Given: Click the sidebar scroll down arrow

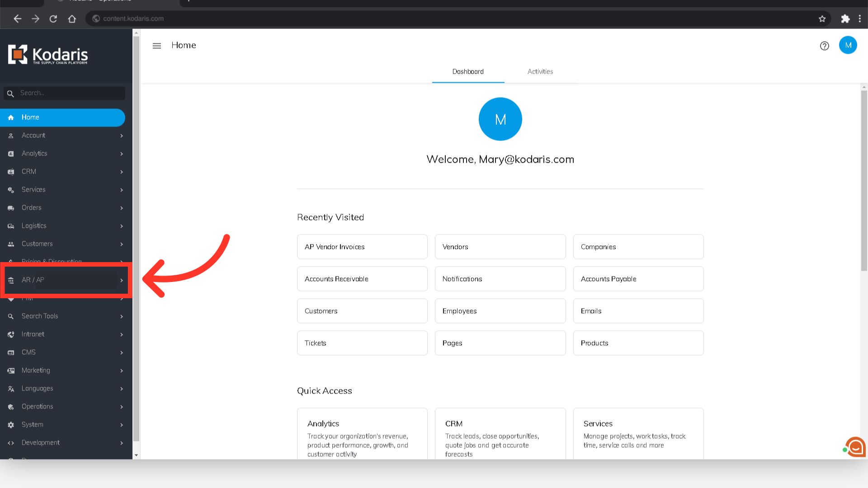Looking at the screenshot, I should pos(136,455).
